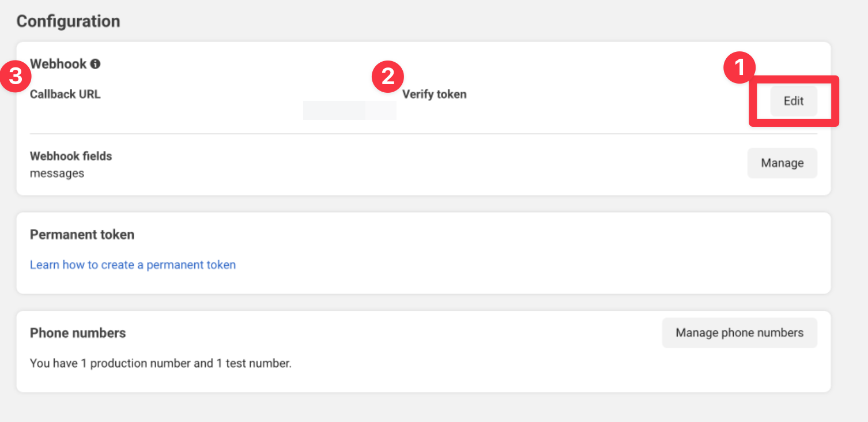Click the production and test number summary
The height and width of the screenshot is (422, 868).
coord(161,364)
